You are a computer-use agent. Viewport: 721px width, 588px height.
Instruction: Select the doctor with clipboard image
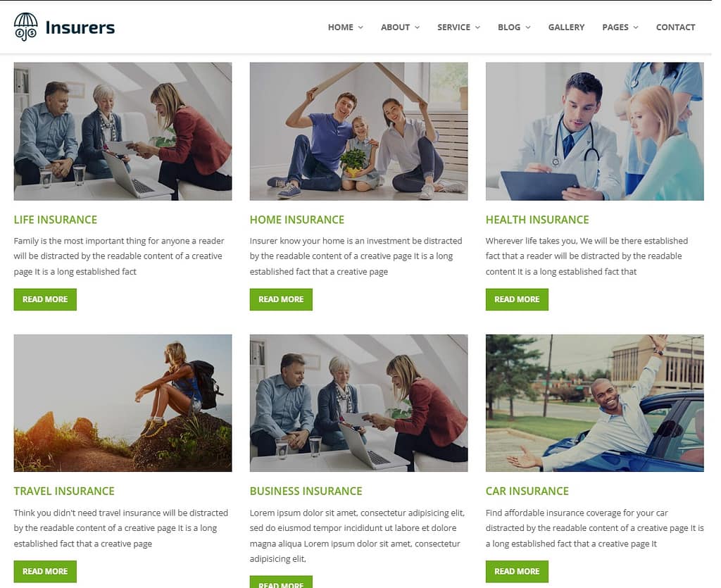[x=594, y=132]
